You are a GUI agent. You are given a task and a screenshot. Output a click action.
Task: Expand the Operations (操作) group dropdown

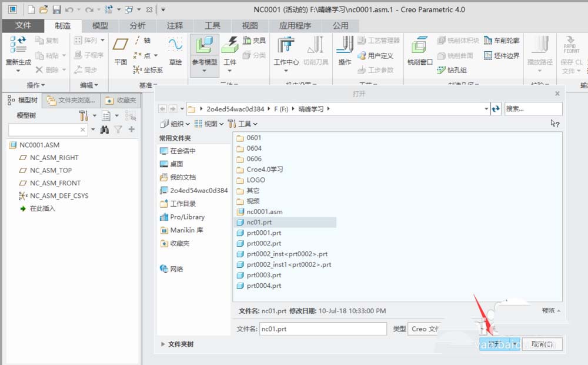[36, 85]
